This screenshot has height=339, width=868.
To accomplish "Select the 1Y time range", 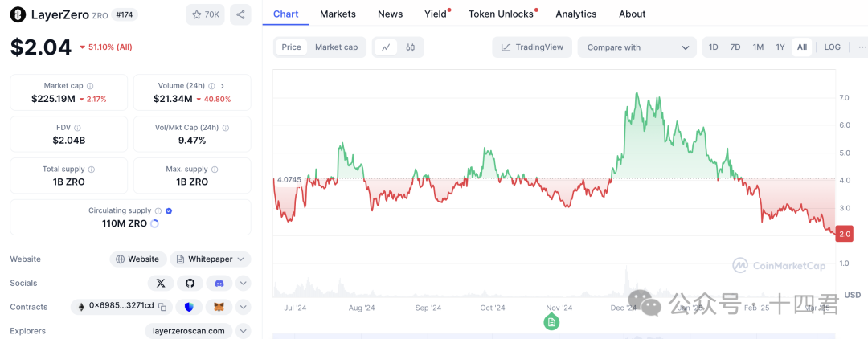I will coord(780,47).
